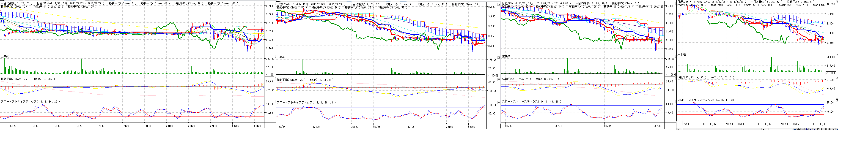Click the plus zoom-in icon in bottom toolbar
Viewport: 868px width, 152px height.
[x=799, y=130]
